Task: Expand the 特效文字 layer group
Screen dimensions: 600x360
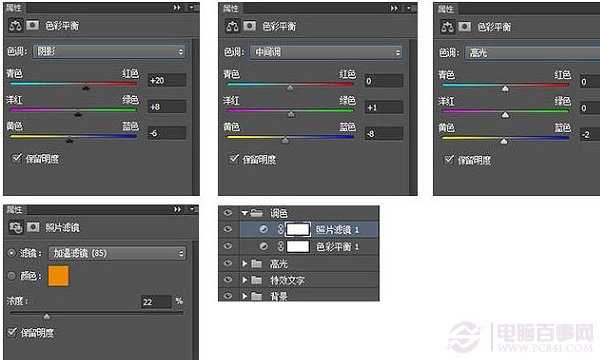Action: [x=245, y=280]
